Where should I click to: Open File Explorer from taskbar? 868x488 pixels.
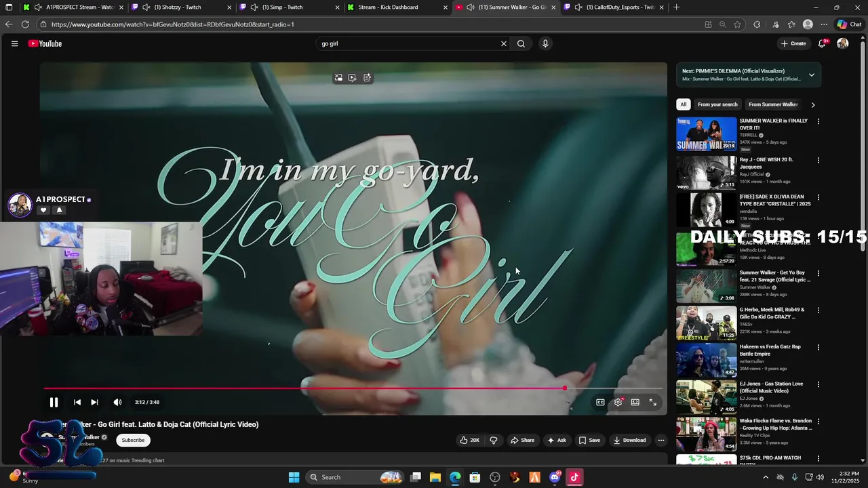(435, 477)
